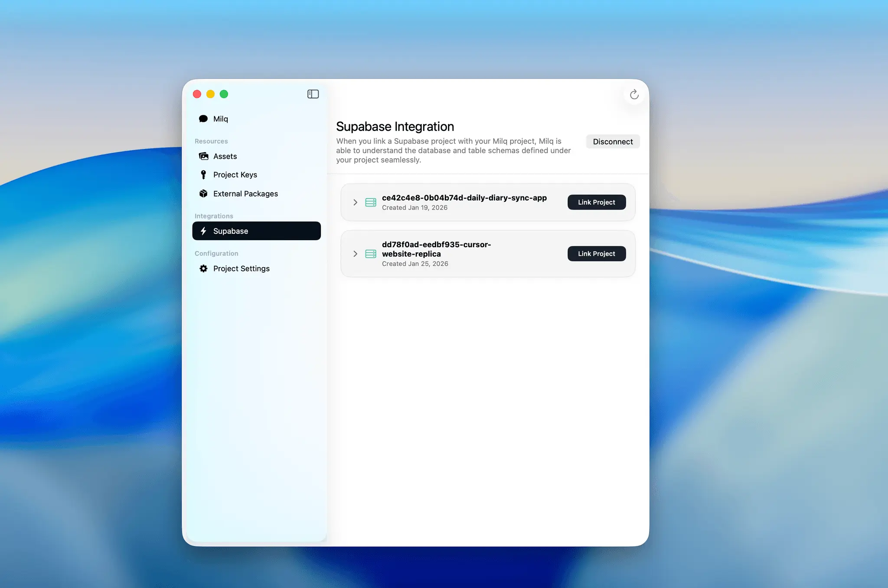Image resolution: width=888 pixels, height=588 pixels.
Task: Click database icon for daily-diary-sync-app
Action: (x=371, y=203)
